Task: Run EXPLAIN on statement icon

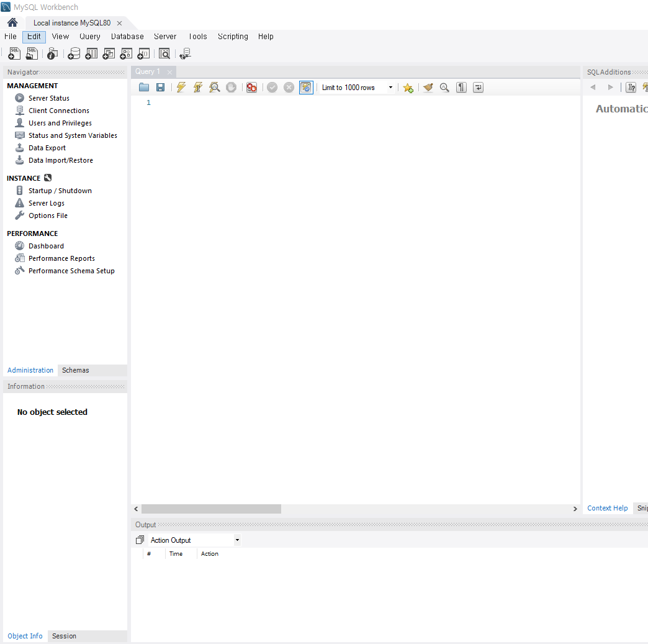Action: tap(215, 88)
